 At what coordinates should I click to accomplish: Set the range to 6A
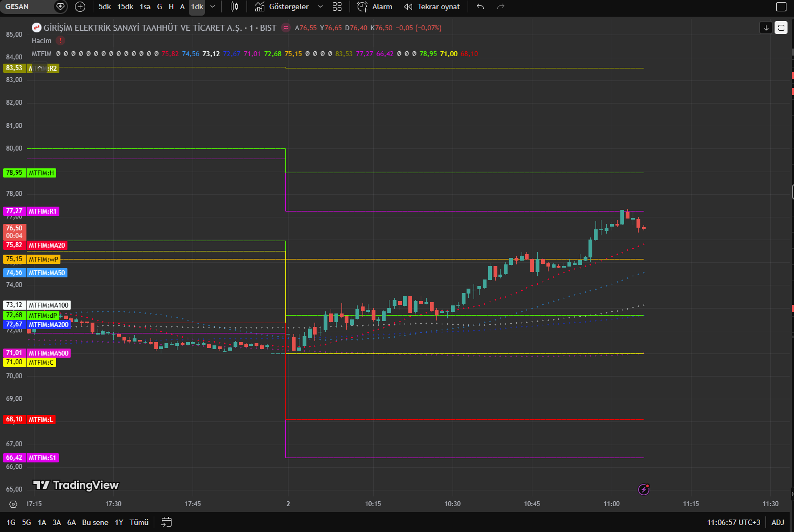coord(71,522)
